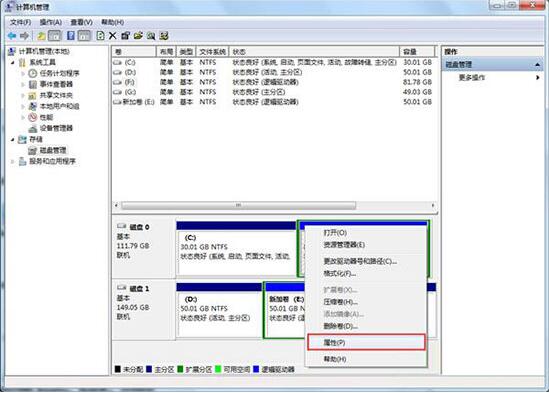Sort by the 卷 column header
This screenshot has width=549, height=393.
[134, 52]
